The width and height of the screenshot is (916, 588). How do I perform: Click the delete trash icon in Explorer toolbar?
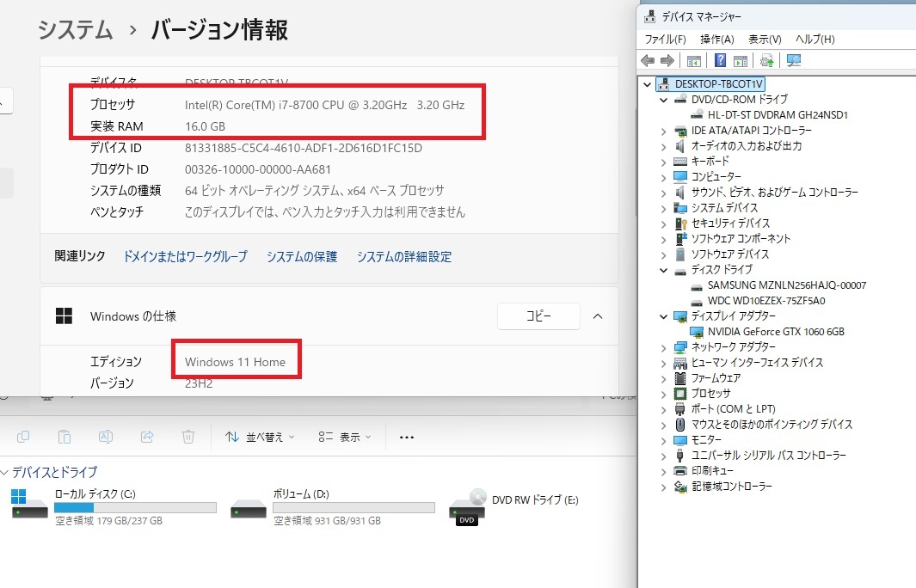pos(188,437)
